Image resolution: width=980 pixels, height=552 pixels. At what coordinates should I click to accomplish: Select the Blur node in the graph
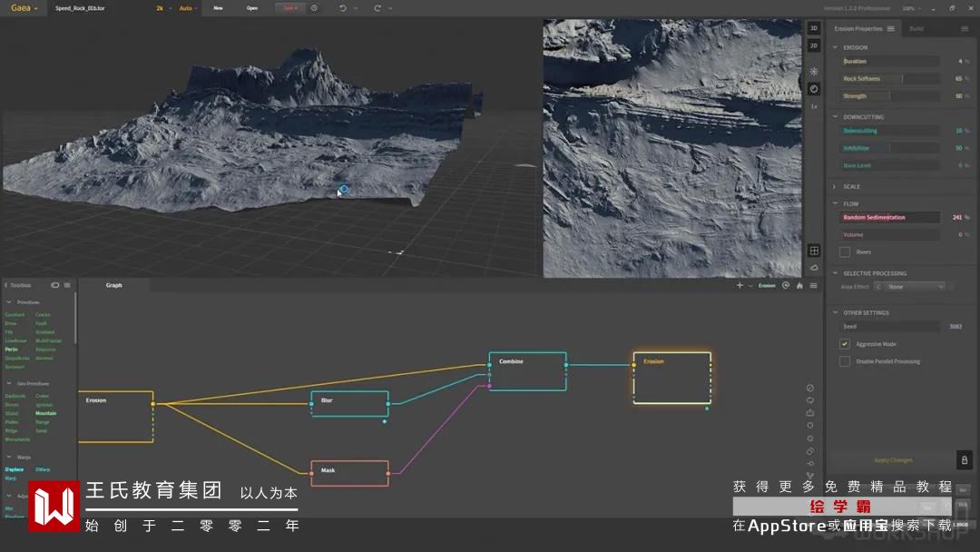click(x=349, y=404)
